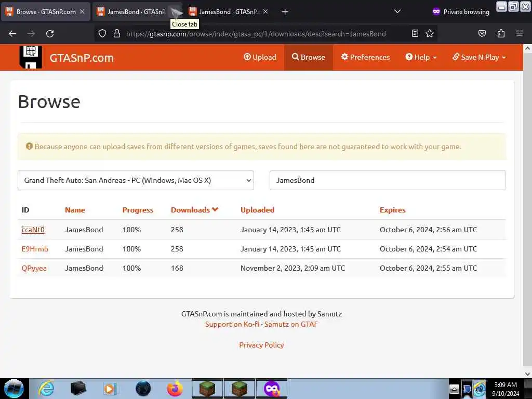Switch to private Firefox window in taskbar
This screenshot has width=532, height=399.
coord(272,389)
